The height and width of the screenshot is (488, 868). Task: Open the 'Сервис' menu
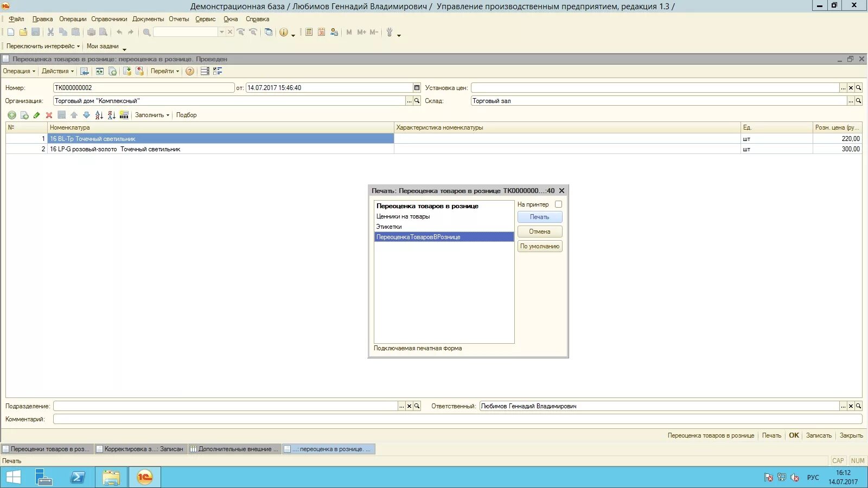206,19
